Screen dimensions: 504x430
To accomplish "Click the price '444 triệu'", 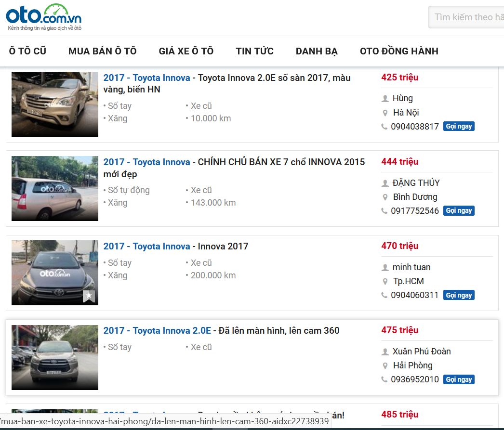I will tap(399, 161).
